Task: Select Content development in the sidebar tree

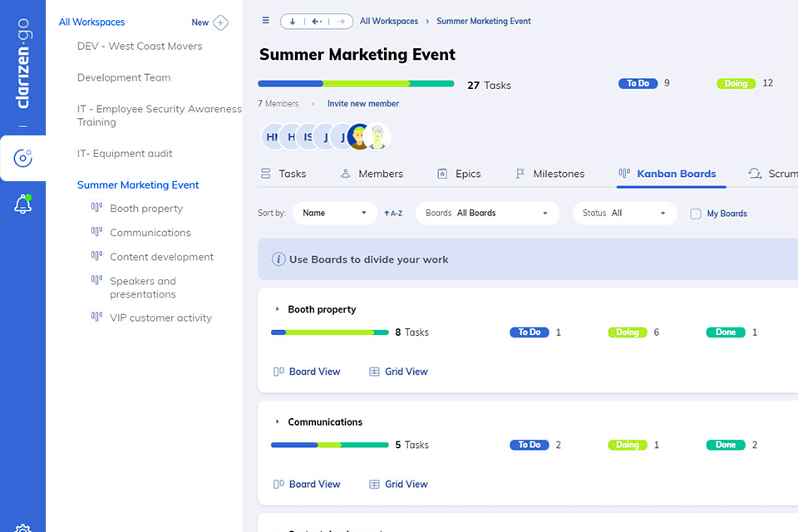Action: [161, 257]
